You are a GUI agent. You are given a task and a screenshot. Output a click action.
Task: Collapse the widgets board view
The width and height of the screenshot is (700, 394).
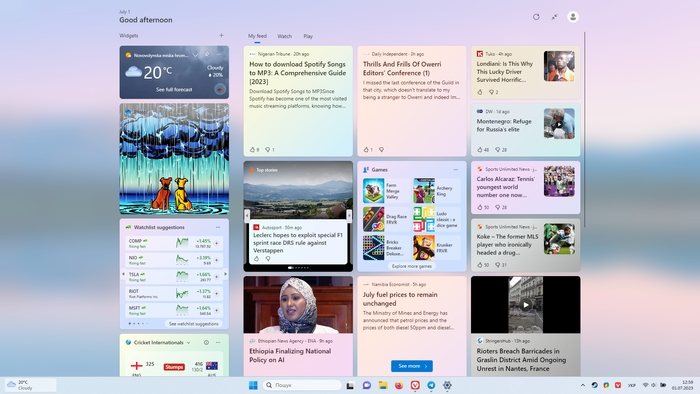coord(554,17)
